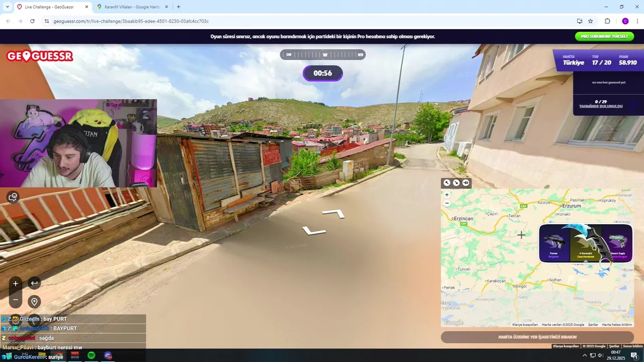Shrink the guess map with down-right arrow
644x362 pixels.
pyautogui.click(x=456, y=183)
